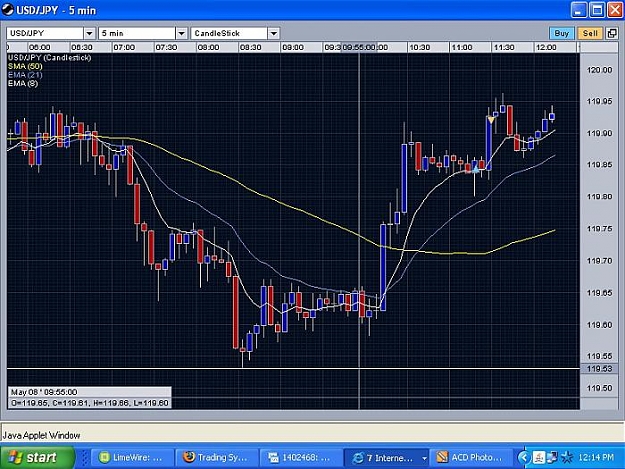
Task: Open the Windows start button
Action: tap(37, 457)
